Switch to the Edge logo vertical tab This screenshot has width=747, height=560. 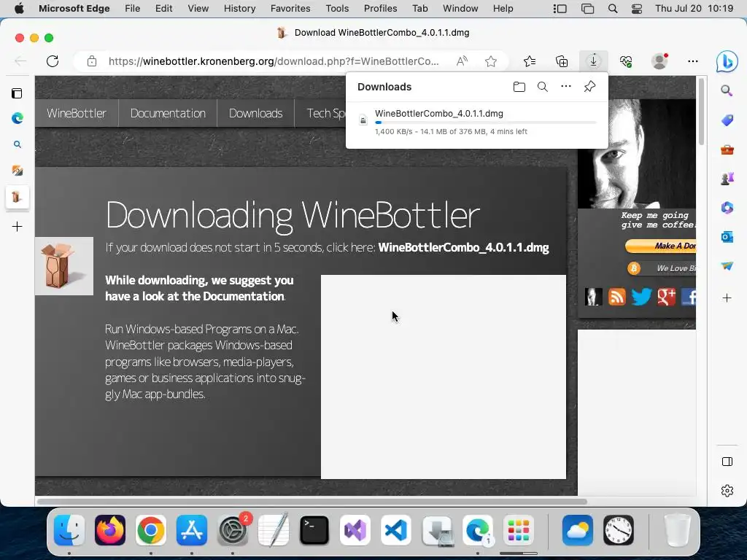(x=18, y=118)
